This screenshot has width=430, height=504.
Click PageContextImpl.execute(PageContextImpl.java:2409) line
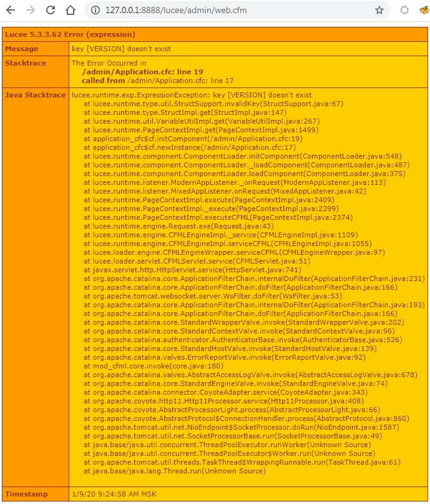pos(209,200)
